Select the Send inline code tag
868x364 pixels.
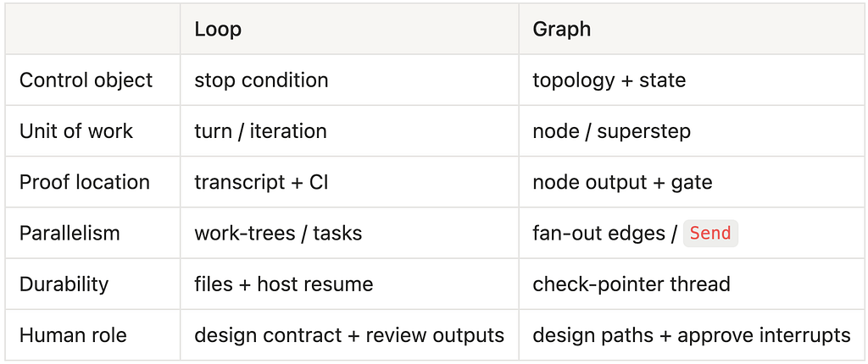(710, 233)
